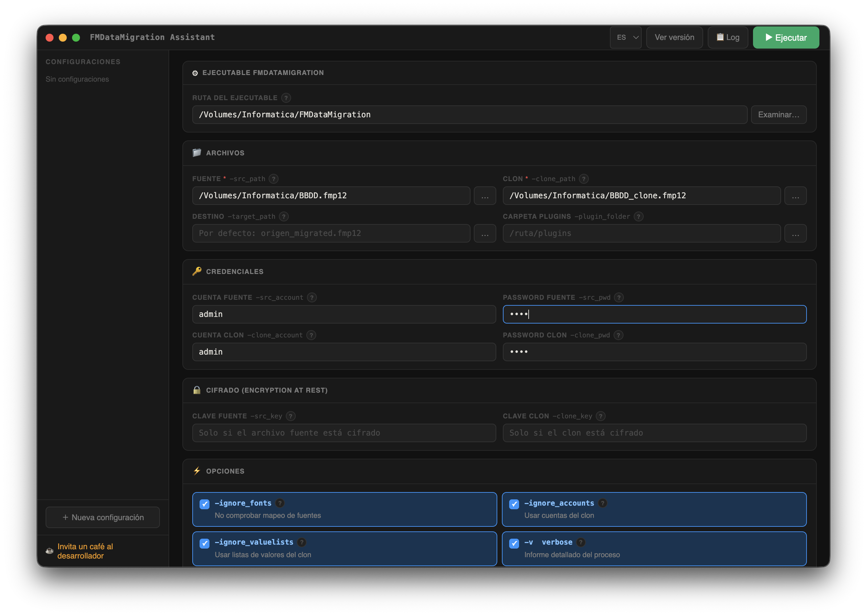Create a Nueva configuración
This screenshot has width=867, height=616.
pyautogui.click(x=103, y=518)
